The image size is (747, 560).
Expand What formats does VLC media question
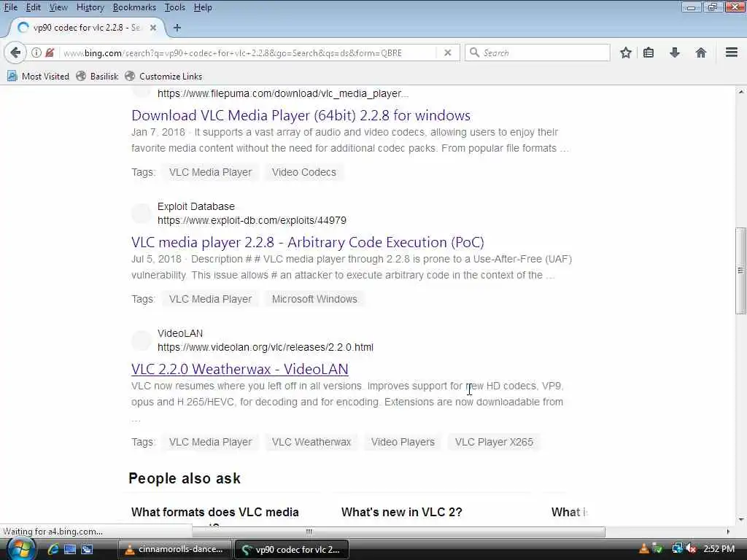tap(215, 513)
